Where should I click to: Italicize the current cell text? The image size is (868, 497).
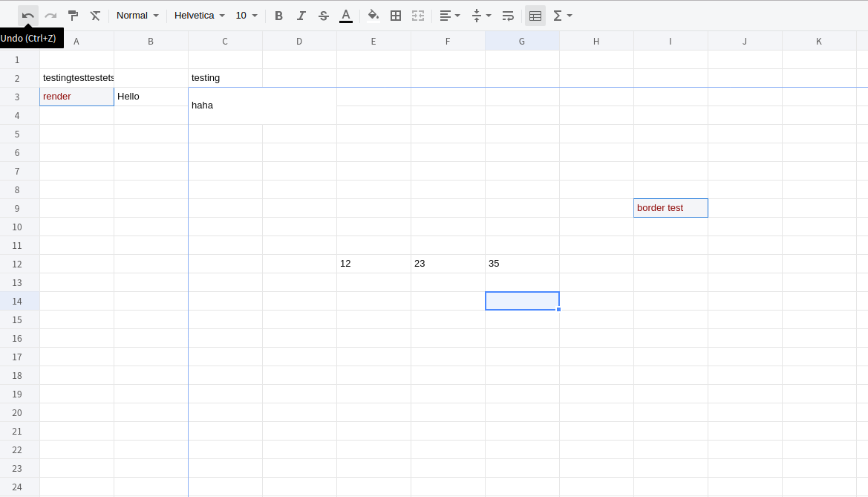[301, 15]
